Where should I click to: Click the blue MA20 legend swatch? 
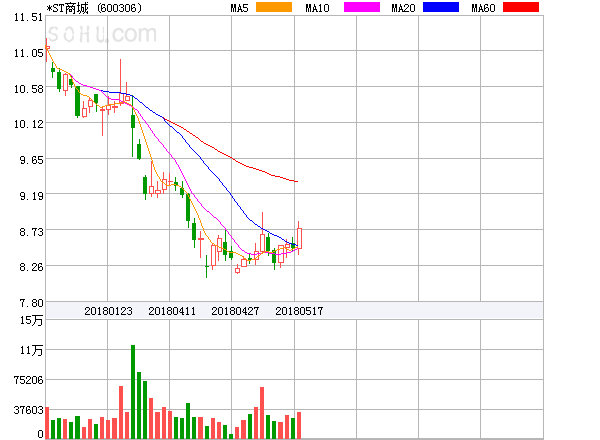(x=441, y=7)
